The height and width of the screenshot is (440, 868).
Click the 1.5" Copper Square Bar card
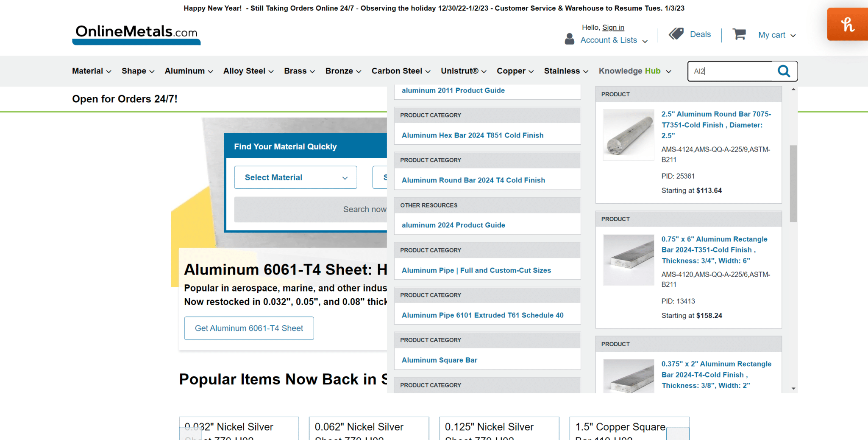point(629,429)
